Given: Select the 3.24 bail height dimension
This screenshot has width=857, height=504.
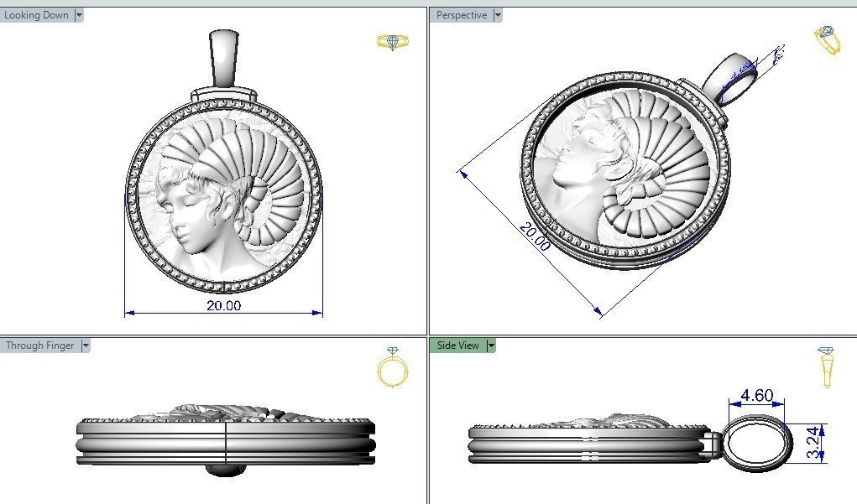Looking at the screenshot, I should click(814, 442).
